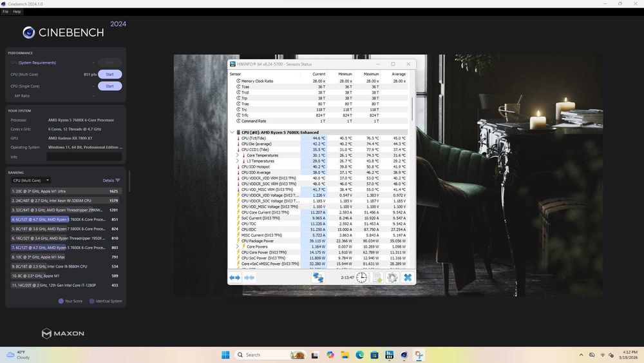The height and width of the screenshot is (363, 644).
Task: Switch to HWiNFO taskbar icon
Action: pyautogui.click(x=390, y=355)
